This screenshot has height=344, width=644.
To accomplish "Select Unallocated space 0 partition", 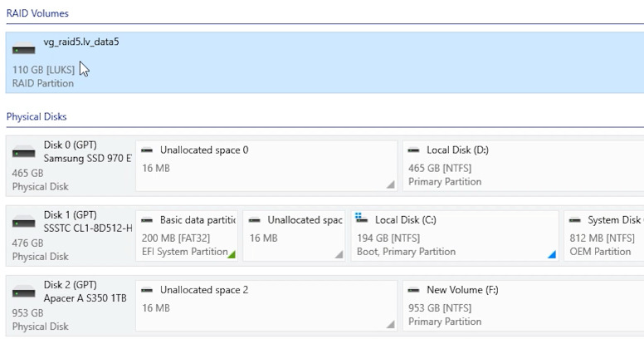I will click(266, 165).
